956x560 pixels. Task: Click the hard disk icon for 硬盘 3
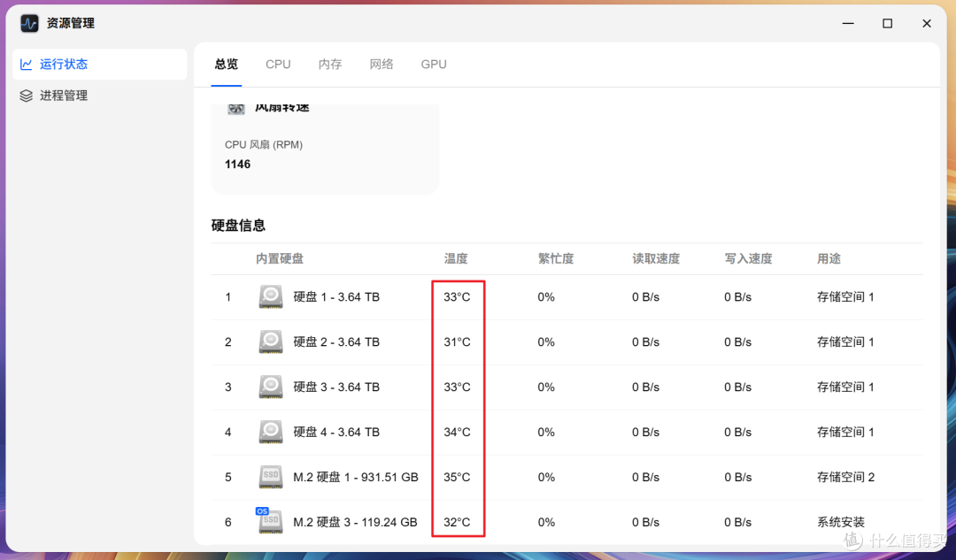271,387
